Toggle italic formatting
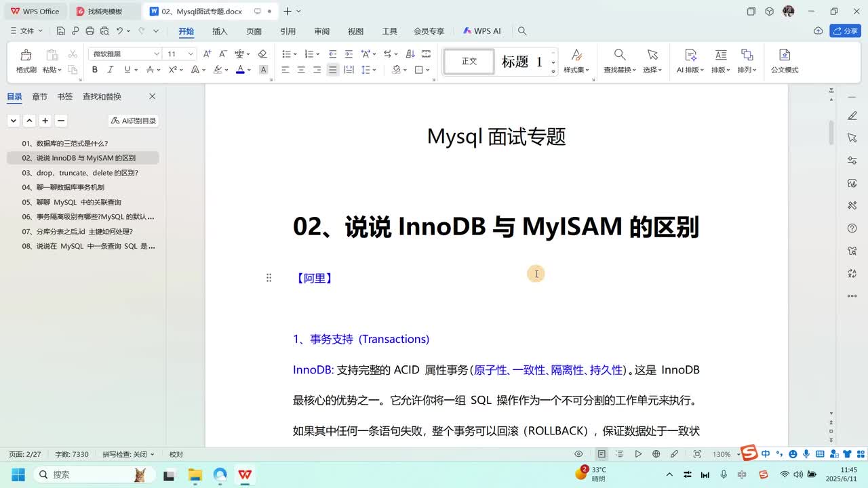The width and height of the screenshot is (868, 488). pyautogui.click(x=111, y=70)
